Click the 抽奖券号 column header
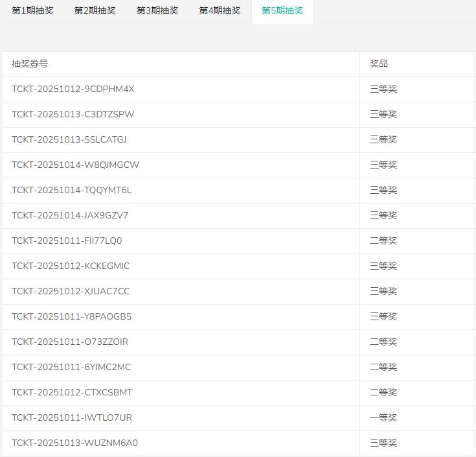Viewport: 476px width, 457px height. tap(30, 64)
